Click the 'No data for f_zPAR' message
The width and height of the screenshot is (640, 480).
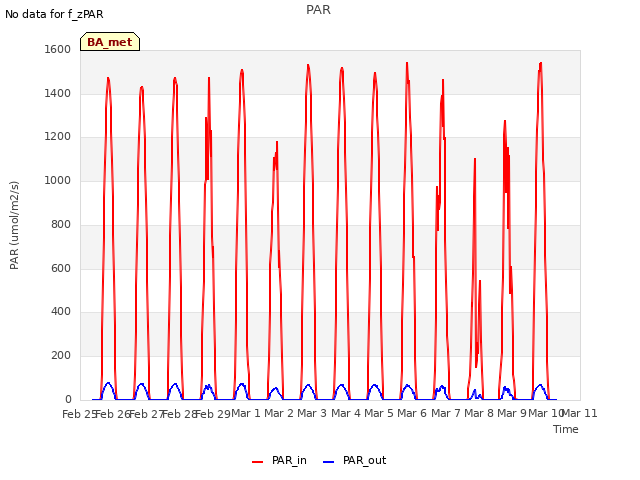[x=54, y=14]
